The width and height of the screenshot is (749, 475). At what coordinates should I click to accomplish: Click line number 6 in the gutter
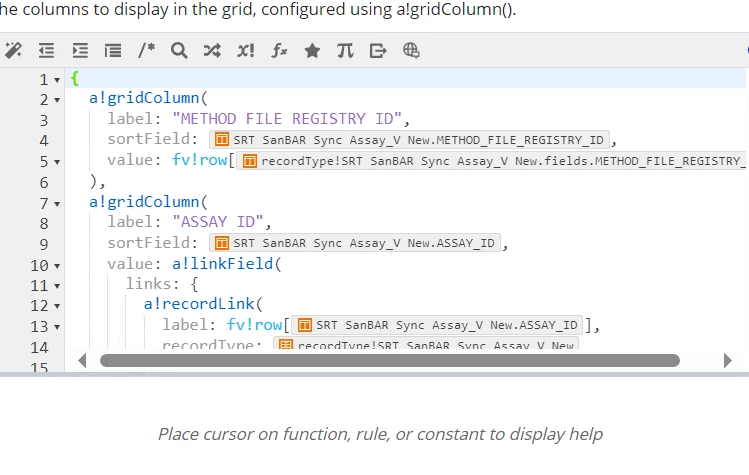(43, 183)
